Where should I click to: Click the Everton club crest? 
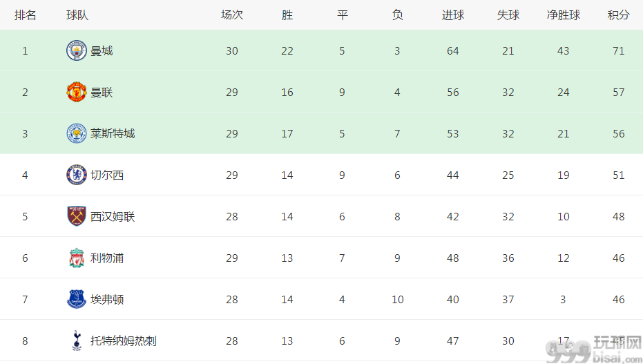tap(77, 299)
